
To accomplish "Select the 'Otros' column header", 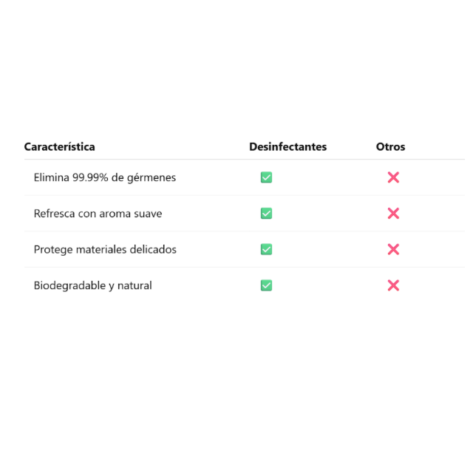I will pos(390,146).
